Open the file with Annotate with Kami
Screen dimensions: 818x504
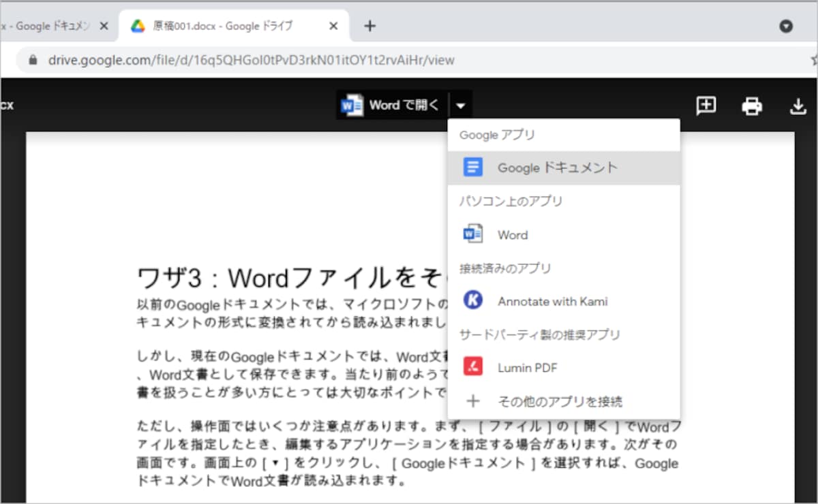click(564, 301)
